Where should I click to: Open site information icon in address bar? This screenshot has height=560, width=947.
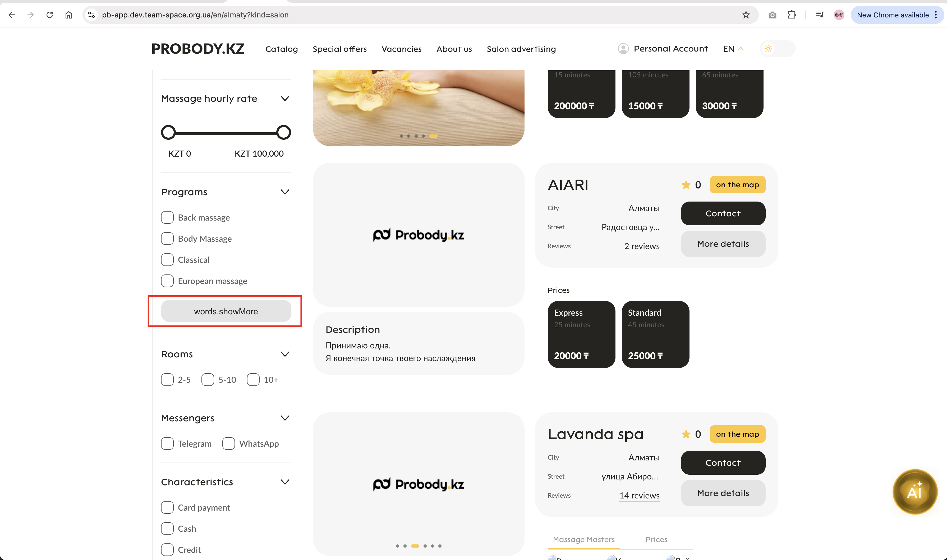(91, 15)
